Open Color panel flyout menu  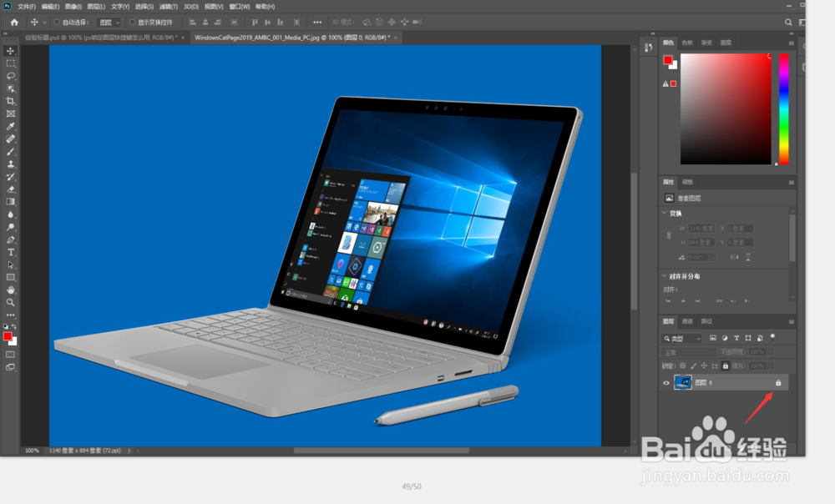(x=792, y=43)
